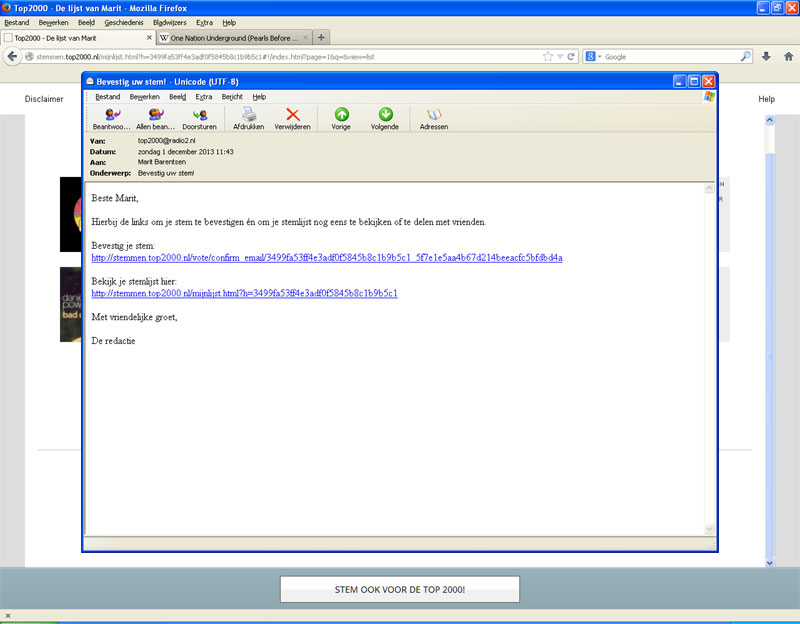Image resolution: width=800 pixels, height=624 pixels.
Task: Click the Allen beantwoorden reply-all icon
Action: (155, 116)
